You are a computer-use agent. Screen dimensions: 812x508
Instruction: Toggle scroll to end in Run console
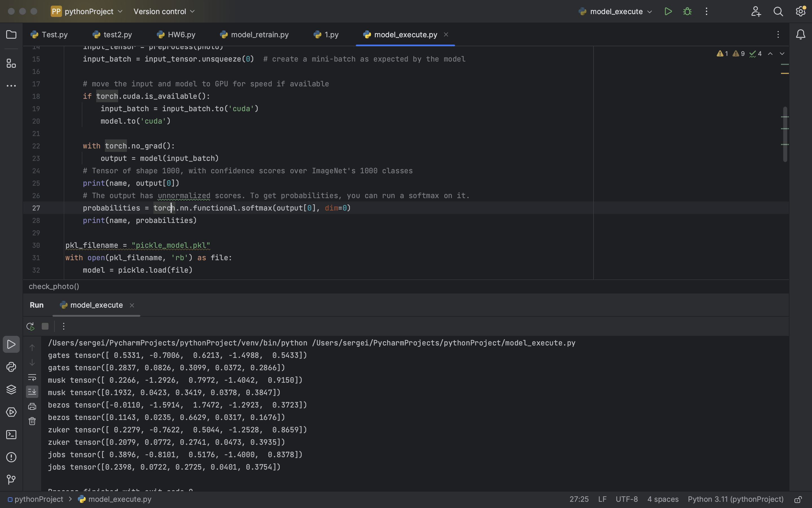click(32, 392)
